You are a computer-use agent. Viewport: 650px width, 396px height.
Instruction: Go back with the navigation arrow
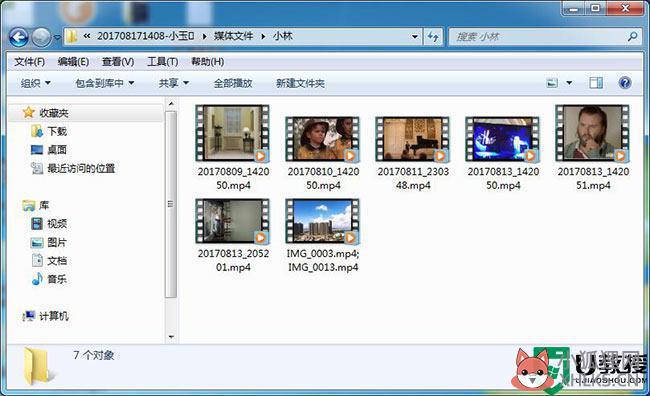click(x=19, y=37)
